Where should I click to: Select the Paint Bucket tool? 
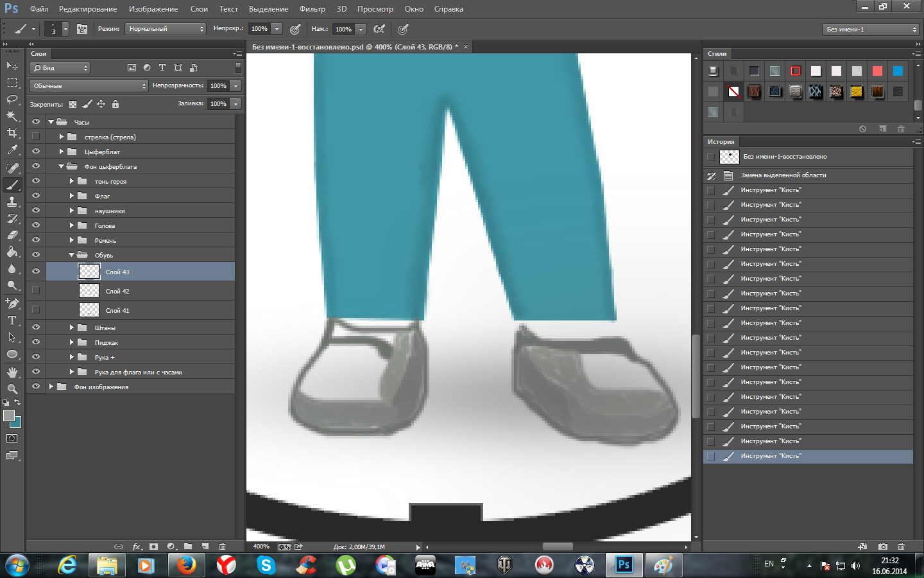pyautogui.click(x=12, y=252)
